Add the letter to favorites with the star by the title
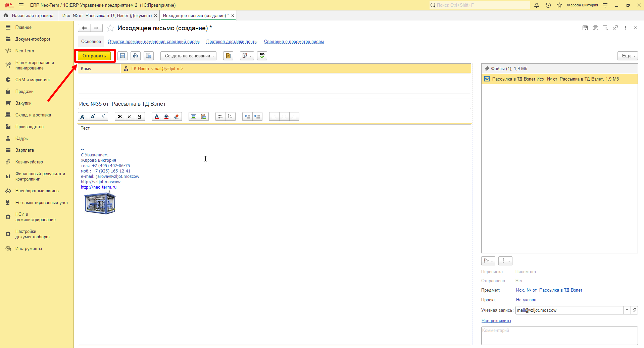644x348 pixels. coord(110,28)
